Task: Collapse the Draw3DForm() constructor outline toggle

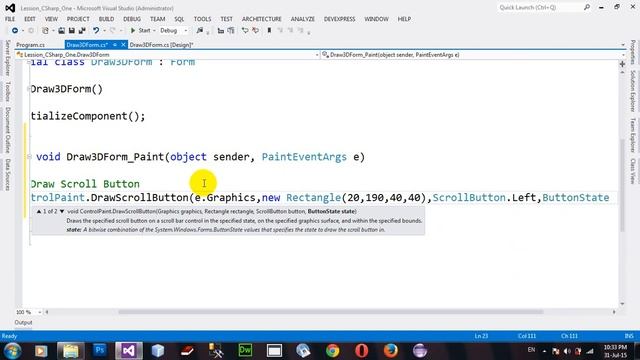Action: pyautogui.click(x=29, y=89)
